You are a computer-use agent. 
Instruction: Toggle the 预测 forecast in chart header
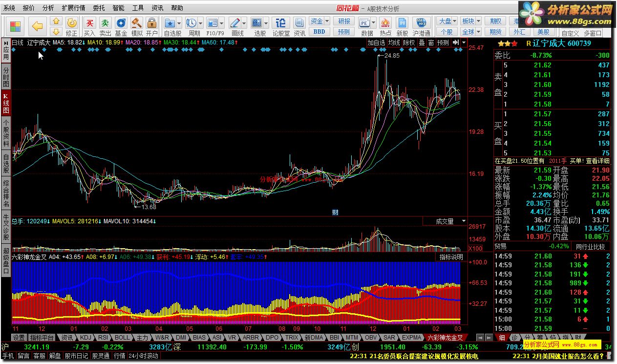tap(443, 43)
